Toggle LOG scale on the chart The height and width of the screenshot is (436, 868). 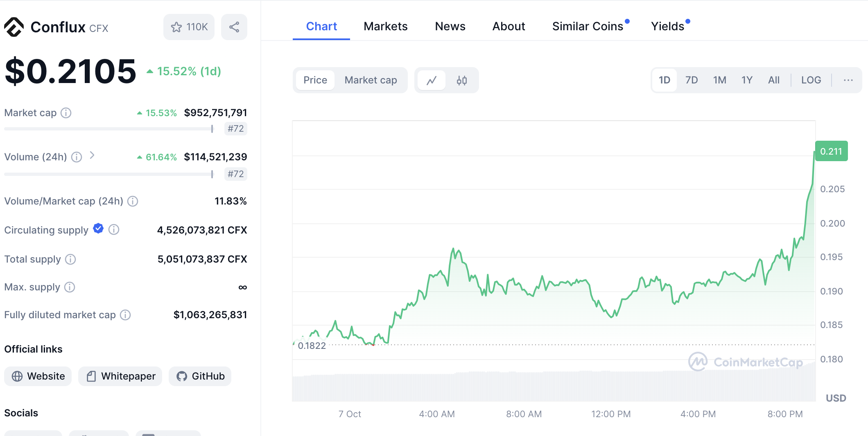811,80
